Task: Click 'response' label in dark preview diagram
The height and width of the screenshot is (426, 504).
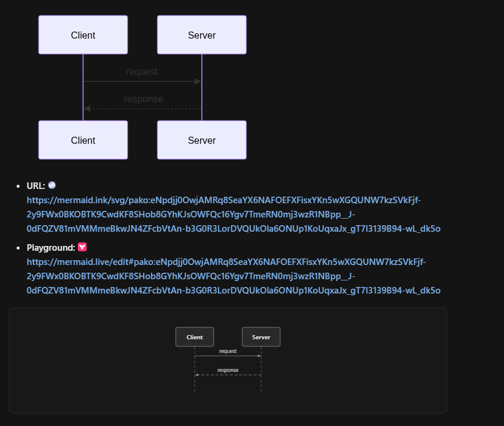Action: pyautogui.click(x=228, y=370)
